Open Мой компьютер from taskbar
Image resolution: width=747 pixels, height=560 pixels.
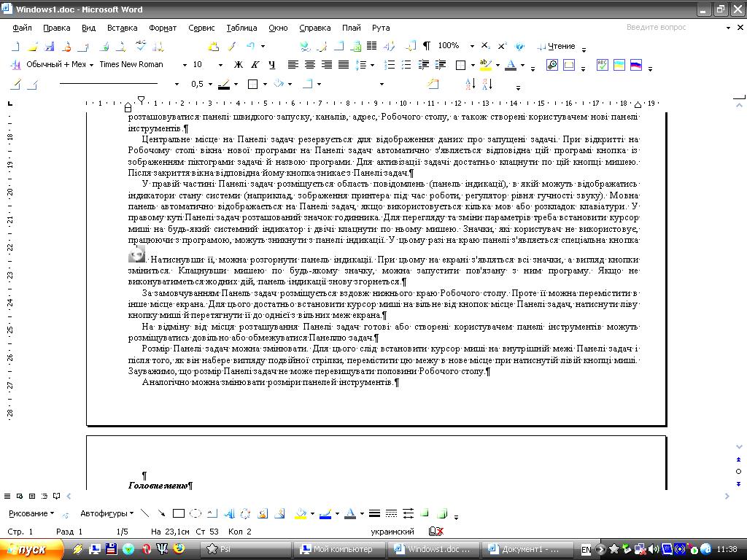point(339,550)
